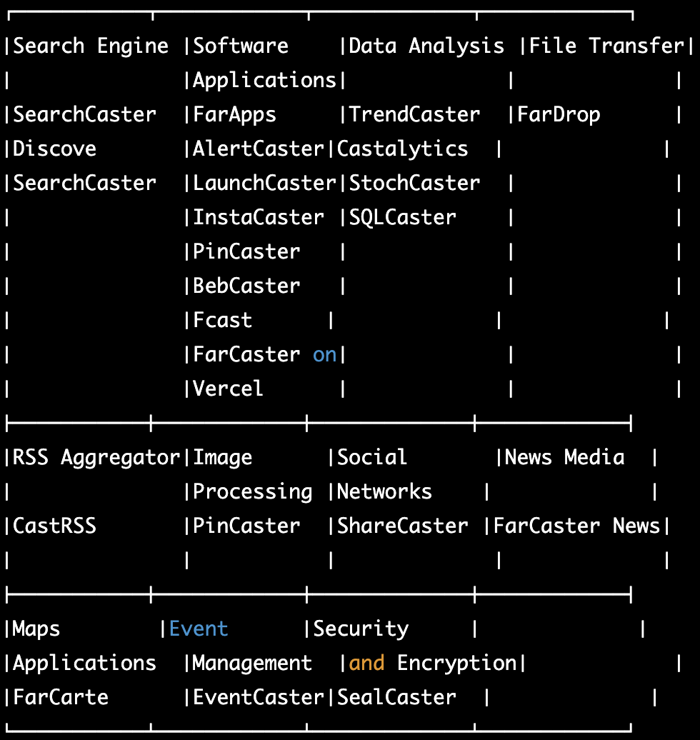Image resolution: width=700 pixels, height=740 pixels.
Task: Click 'SearchCaster' in the LaunchCaster row
Action: [84, 183]
